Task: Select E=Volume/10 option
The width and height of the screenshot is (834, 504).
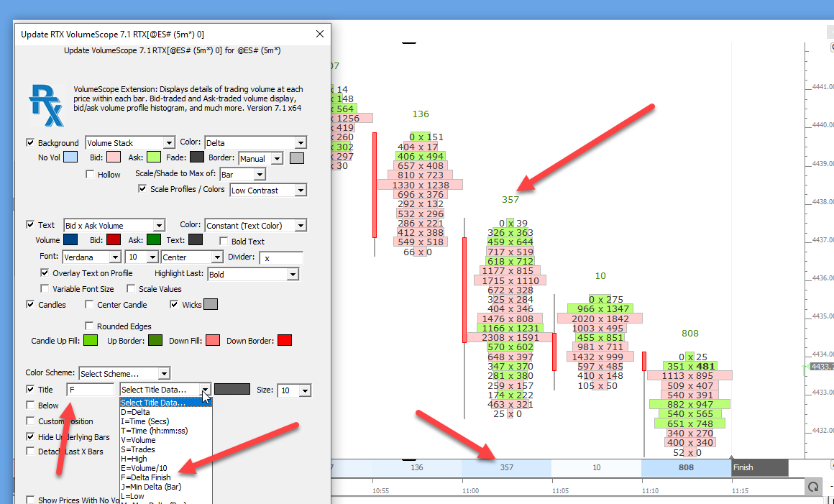Action: pyautogui.click(x=166, y=468)
